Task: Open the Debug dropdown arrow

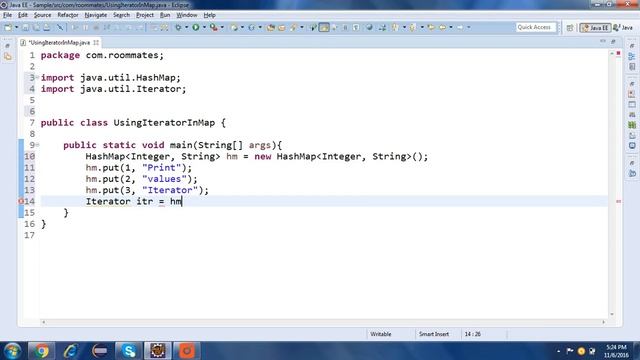Action: pyautogui.click(x=187, y=27)
